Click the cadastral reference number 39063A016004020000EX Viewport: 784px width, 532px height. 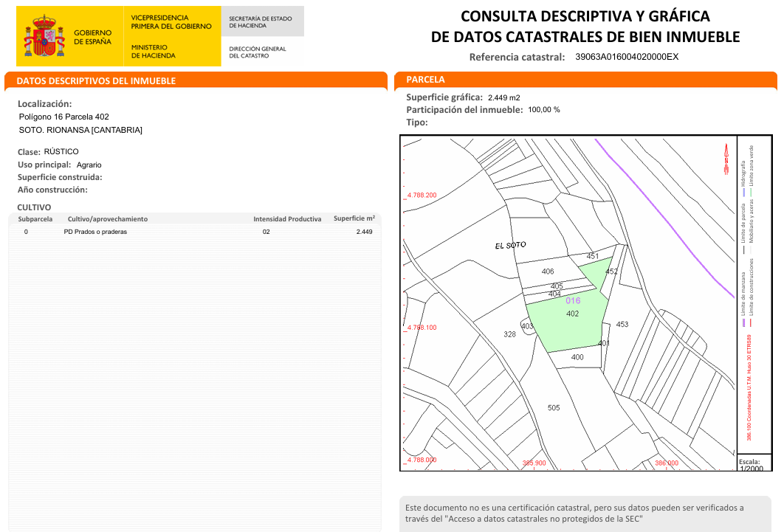626,57
